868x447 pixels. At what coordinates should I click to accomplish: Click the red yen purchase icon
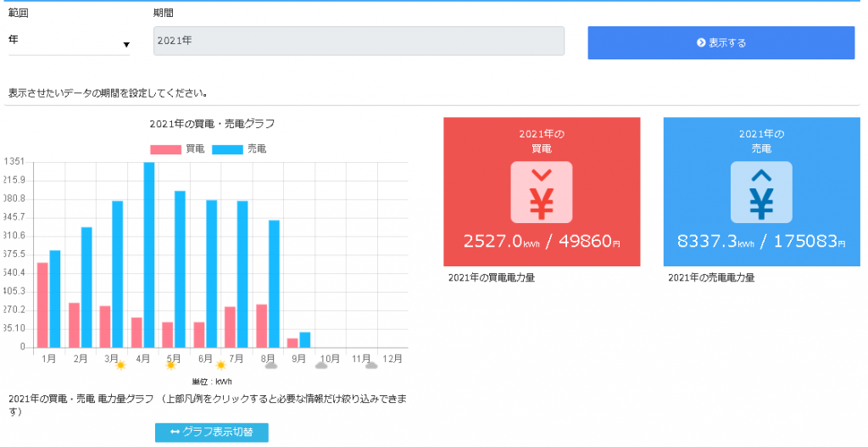[x=542, y=193]
